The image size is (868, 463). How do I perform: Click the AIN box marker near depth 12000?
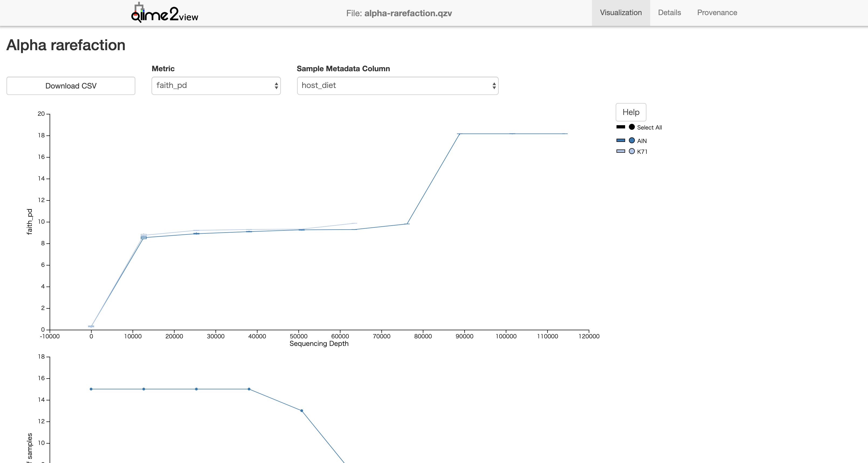point(143,238)
